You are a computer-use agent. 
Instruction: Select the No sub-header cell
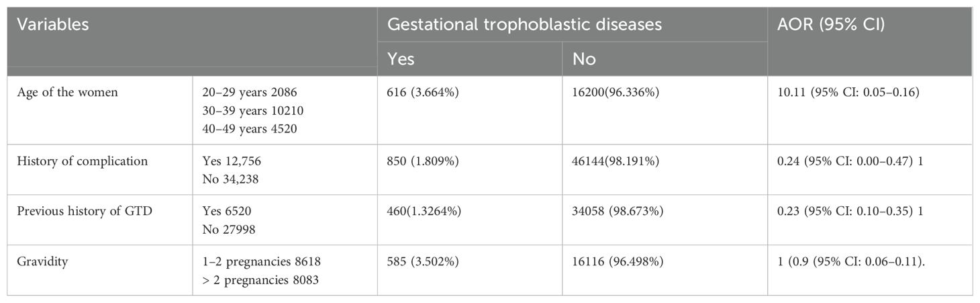click(584, 59)
